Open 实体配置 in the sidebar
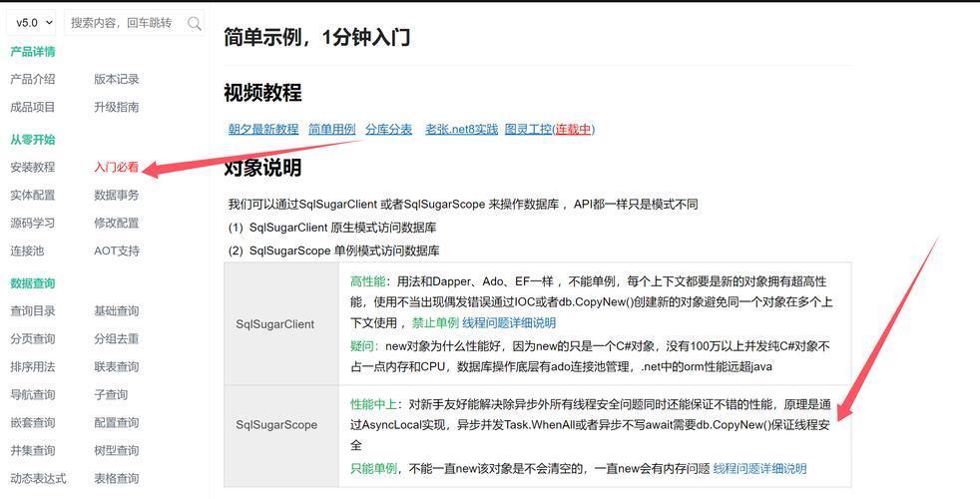The image size is (980, 499). (x=33, y=195)
